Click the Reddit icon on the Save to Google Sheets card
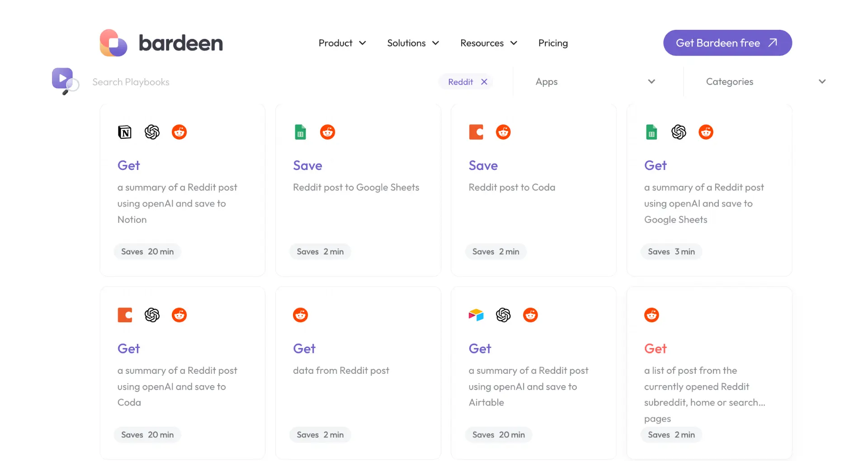Viewport: 868px width, 461px height. (328, 132)
